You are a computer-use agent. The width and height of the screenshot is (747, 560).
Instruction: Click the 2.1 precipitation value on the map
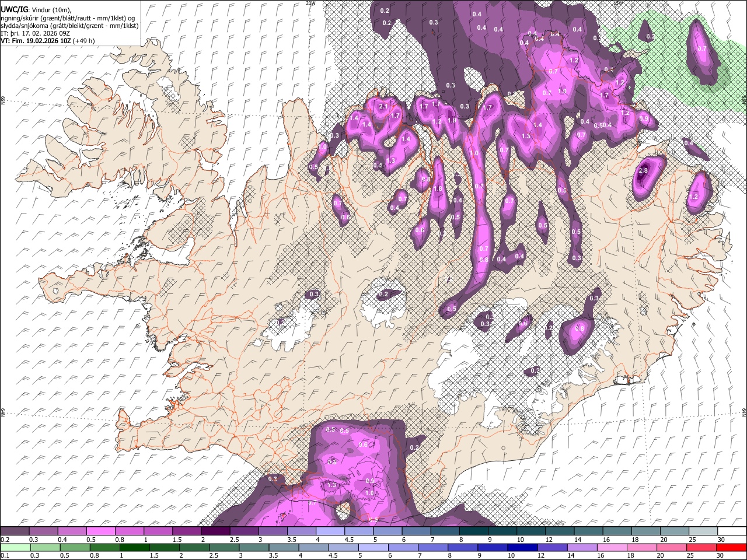383,107
